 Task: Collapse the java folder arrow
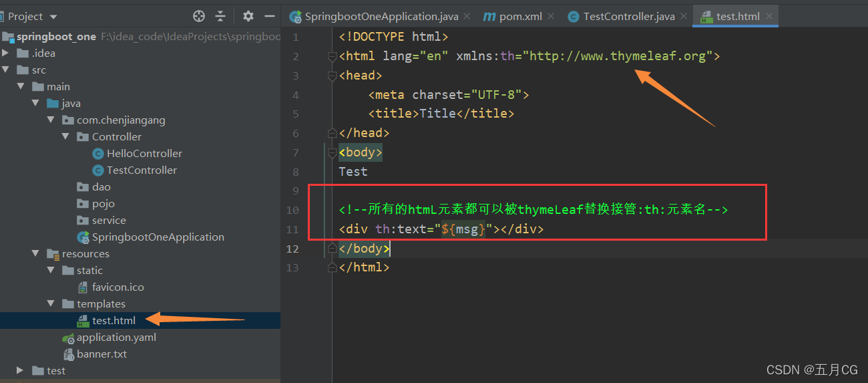pyautogui.click(x=36, y=103)
